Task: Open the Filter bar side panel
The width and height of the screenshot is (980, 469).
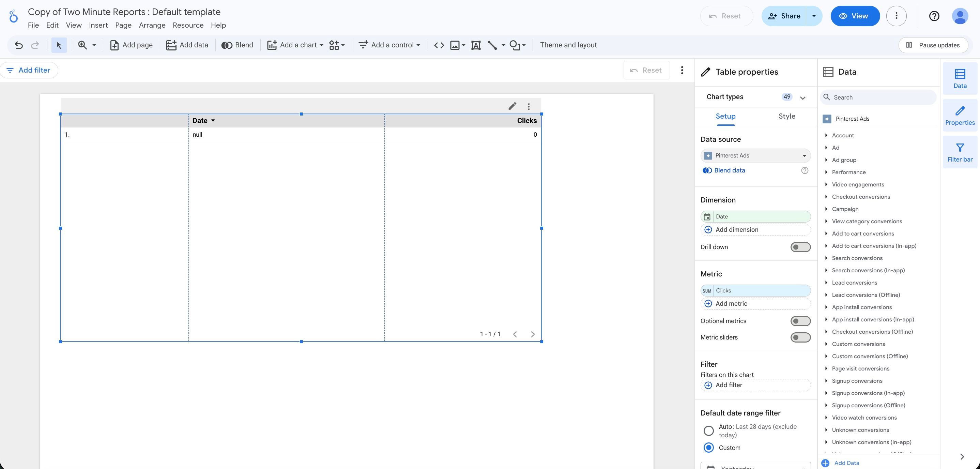Action: pos(960,152)
